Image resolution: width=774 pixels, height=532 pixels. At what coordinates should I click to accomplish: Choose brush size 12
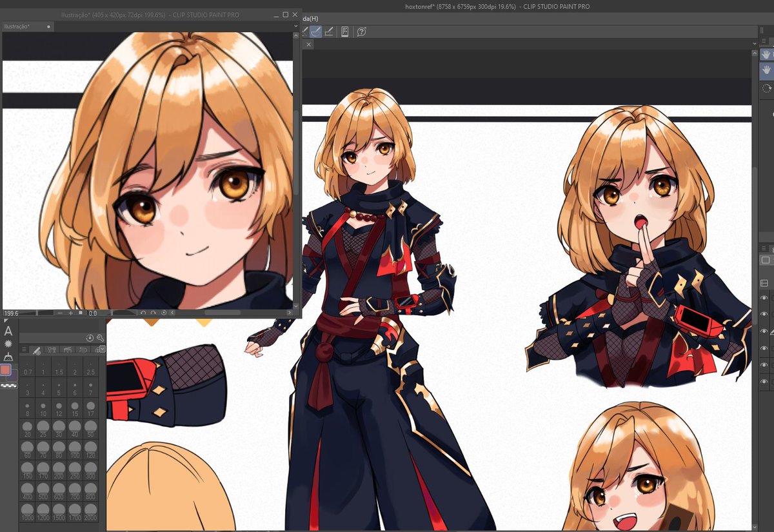[59, 409]
